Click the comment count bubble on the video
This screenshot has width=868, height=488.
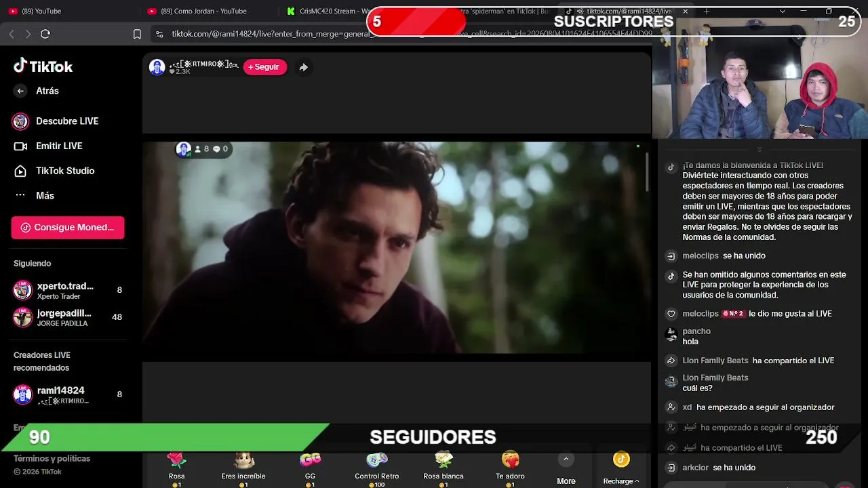[217, 149]
